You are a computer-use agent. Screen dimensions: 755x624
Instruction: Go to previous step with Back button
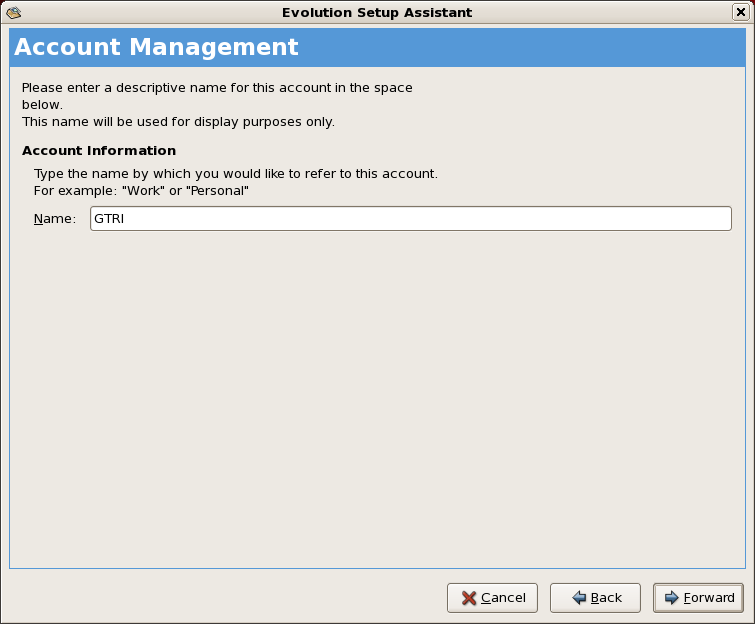tap(595, 598)
